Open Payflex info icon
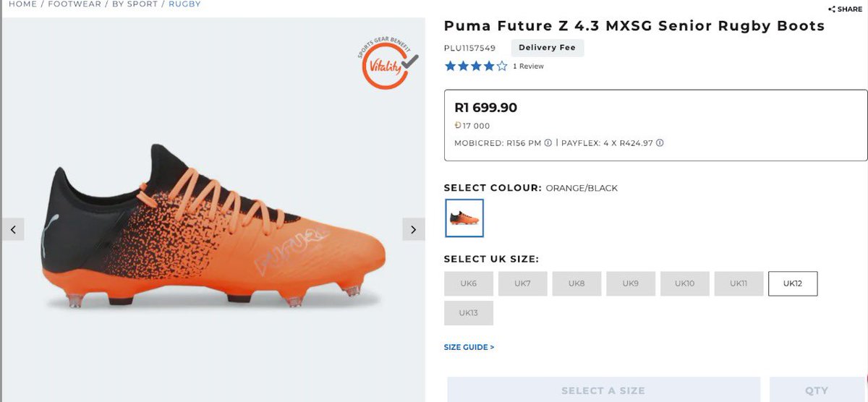The image size is (868, 402). [660, 143]
